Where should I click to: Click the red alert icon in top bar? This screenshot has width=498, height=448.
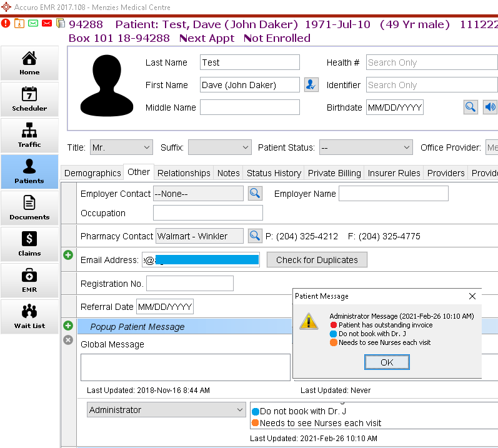(x=6, y=24)
